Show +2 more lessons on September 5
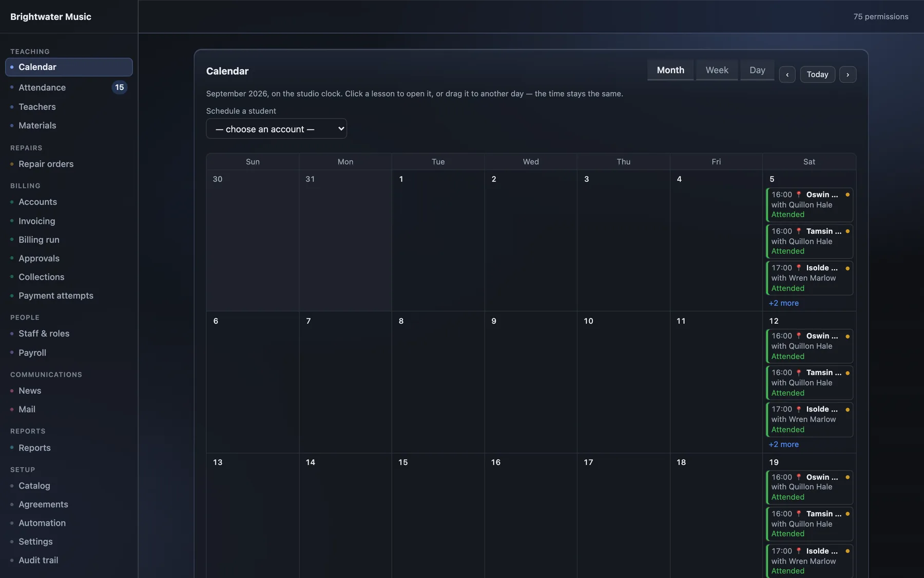Viewport: 924px width, 578px height. [x=783, y=303]
